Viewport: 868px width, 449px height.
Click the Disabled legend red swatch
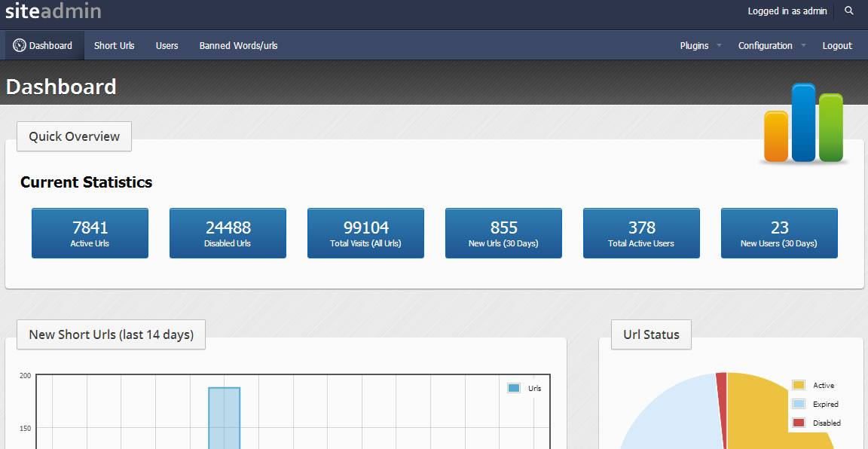click(799, 423)
